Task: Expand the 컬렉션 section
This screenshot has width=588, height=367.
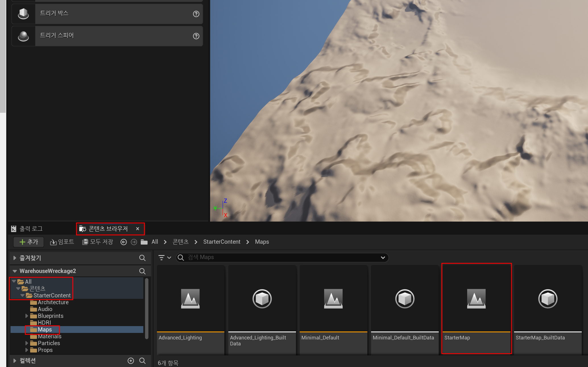Action: tap(15, 360)
